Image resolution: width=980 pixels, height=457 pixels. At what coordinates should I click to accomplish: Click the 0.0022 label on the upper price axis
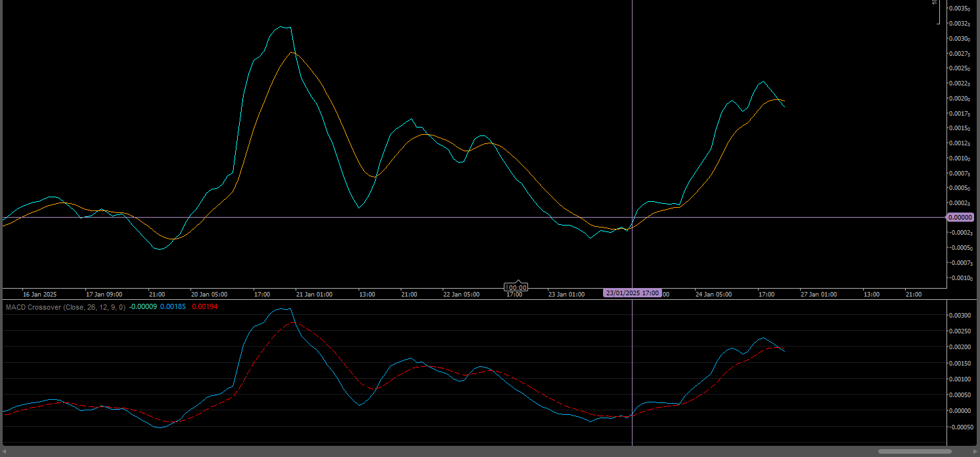coord(961,84)
